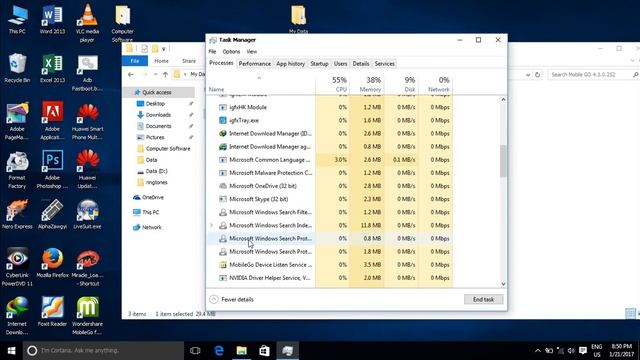Open Format Factory desktop icon

click(x=17, y=170)
